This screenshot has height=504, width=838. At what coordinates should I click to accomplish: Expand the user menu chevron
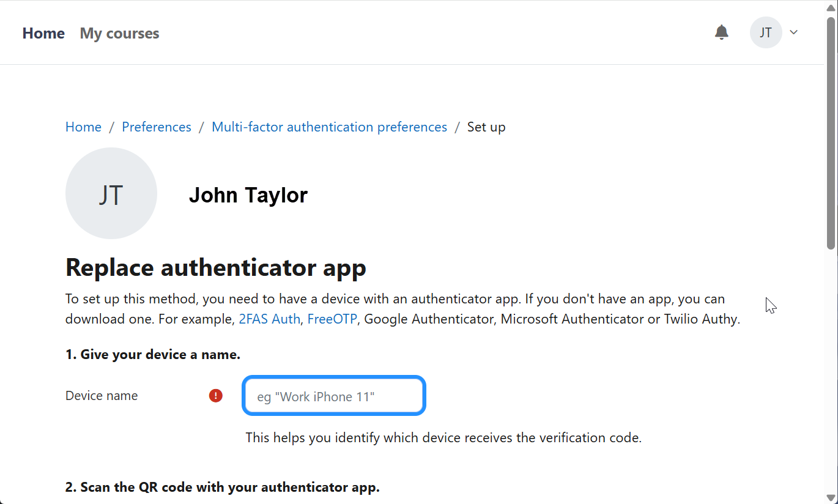(794, 32)
